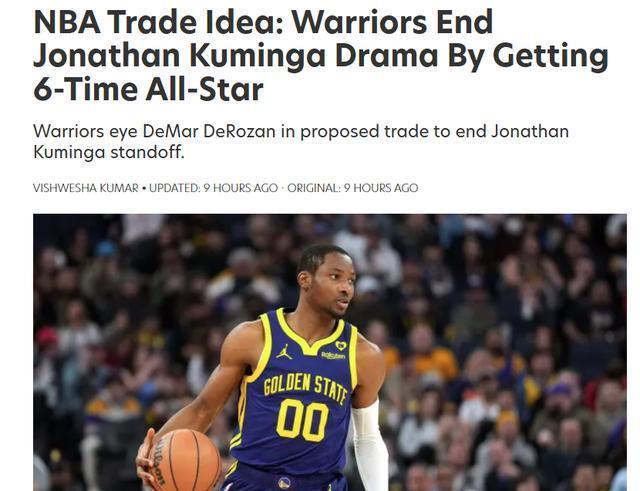The image size is (640, 491).
Task: Click 'Warriors End' in the headline
Action: point(392,22)
